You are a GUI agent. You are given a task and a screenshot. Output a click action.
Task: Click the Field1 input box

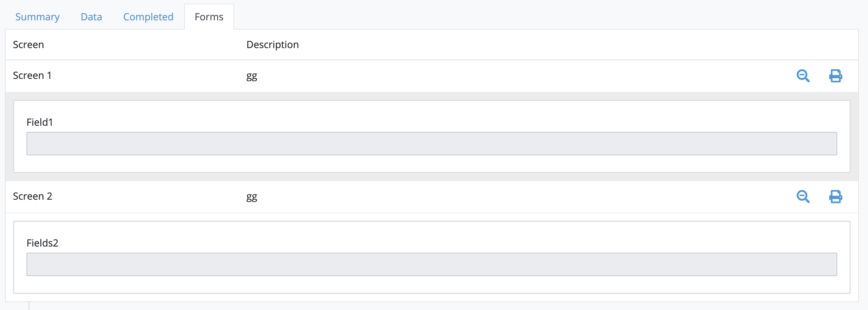tap(431, 144)
